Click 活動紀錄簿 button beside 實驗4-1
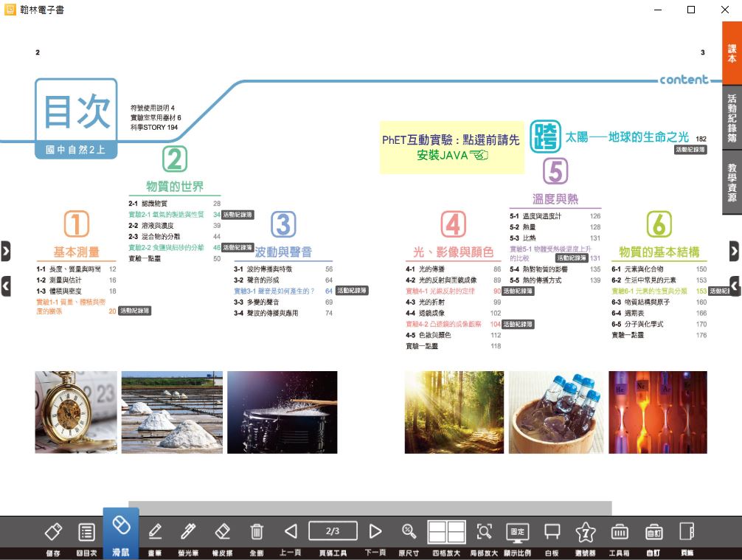Image resolution: width=742 pixels, height=560 pixels. pyautogui.click(x=518, y=291)
